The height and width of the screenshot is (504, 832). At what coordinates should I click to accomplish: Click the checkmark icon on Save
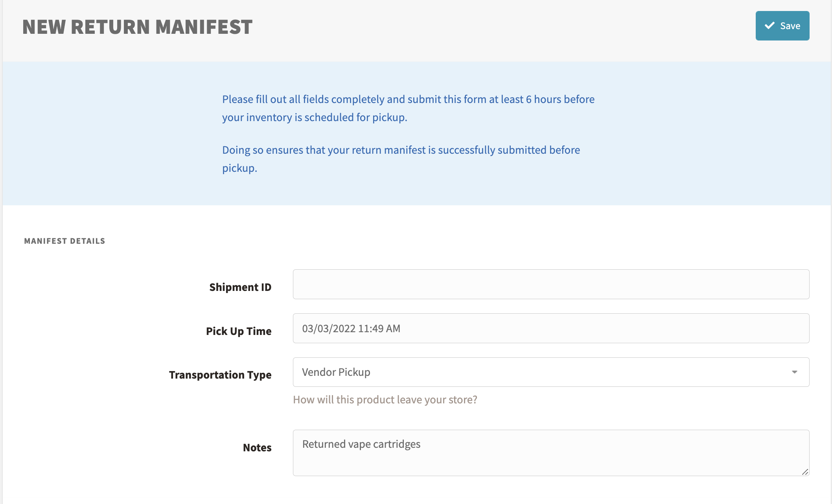pos(769,26)
